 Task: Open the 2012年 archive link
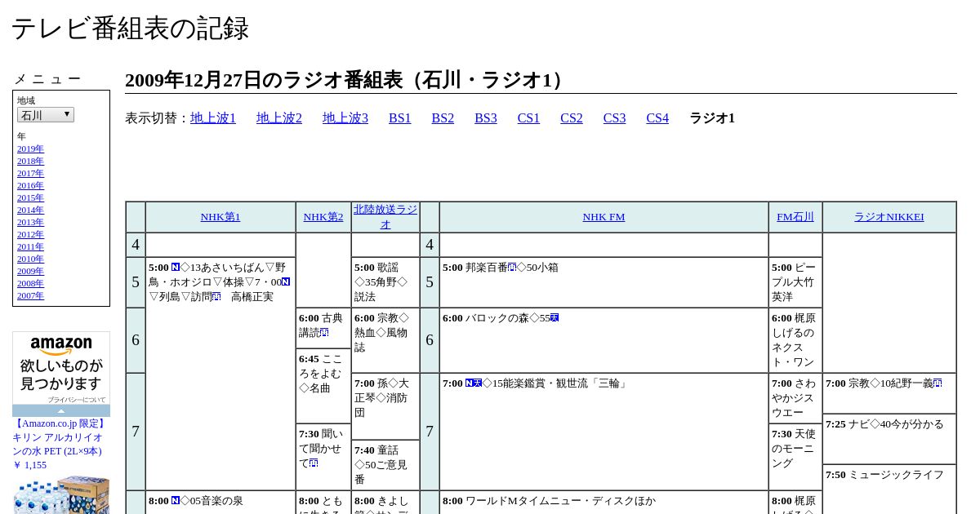[x=30, y=234]
